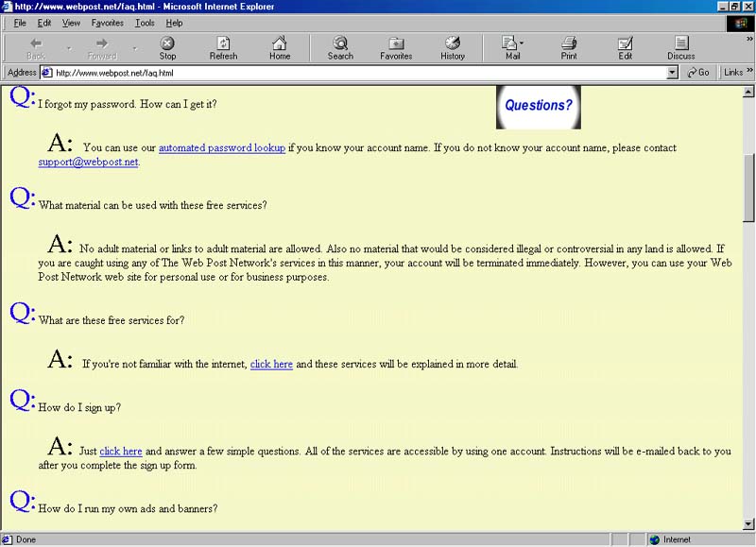This screenshot has width=756, height=547.
Task: Click the support@webpost.net email link
Action: coord(88,162)
